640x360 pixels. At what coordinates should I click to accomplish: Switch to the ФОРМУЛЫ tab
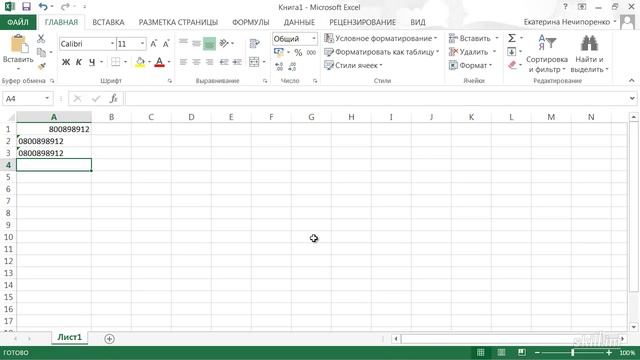pyautogui.click(x=251, y=22)
